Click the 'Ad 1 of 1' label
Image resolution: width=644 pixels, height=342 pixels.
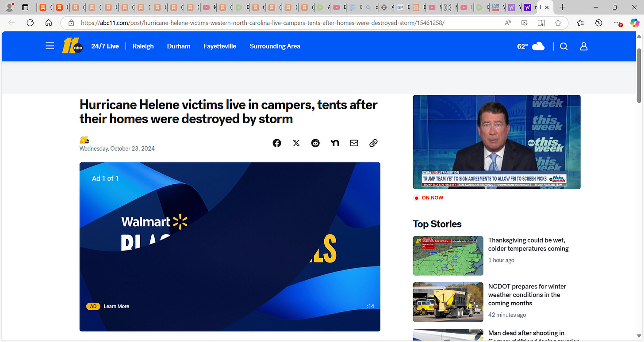click(105, 179)
